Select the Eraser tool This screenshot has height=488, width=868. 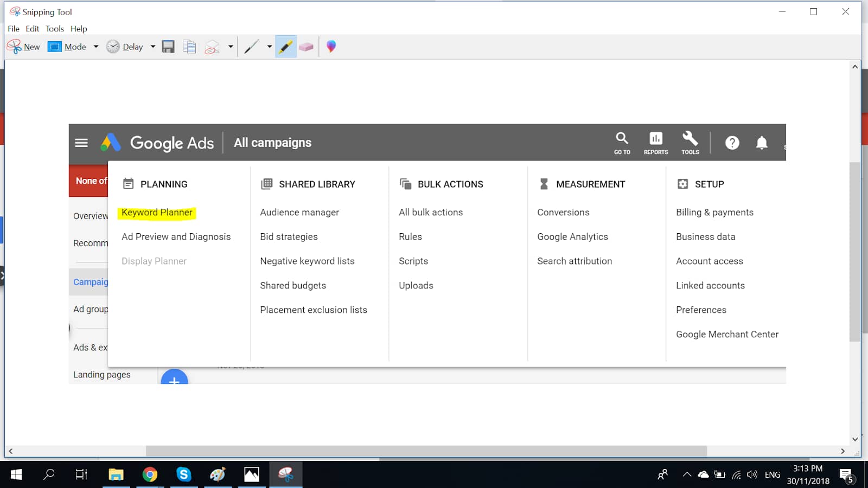[306, 47]
